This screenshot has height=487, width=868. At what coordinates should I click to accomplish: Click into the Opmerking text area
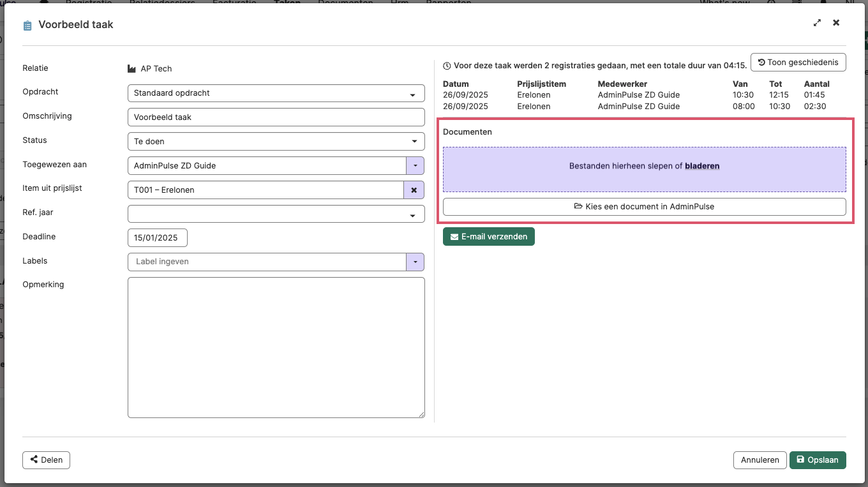(276, 347)
